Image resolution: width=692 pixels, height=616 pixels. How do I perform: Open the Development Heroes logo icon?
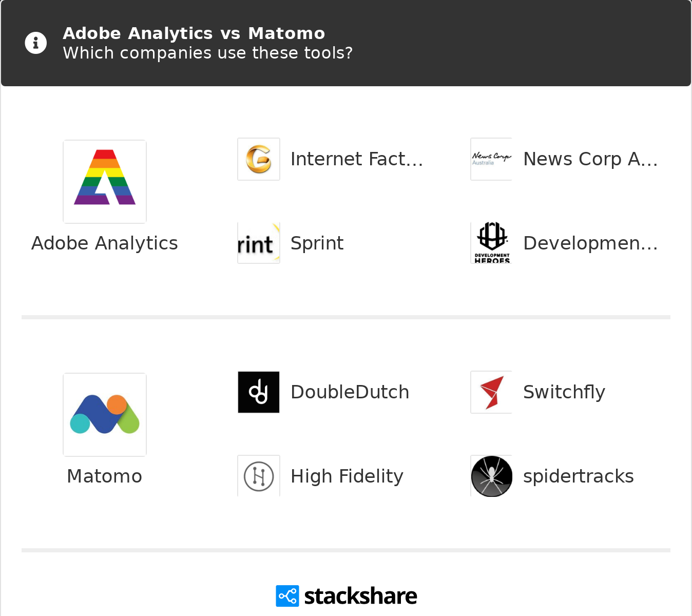pos(491,243)
